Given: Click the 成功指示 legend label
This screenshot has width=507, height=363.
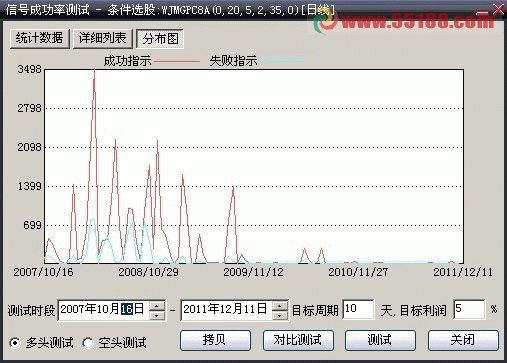Looking at the screenshot, I should 127,61.
